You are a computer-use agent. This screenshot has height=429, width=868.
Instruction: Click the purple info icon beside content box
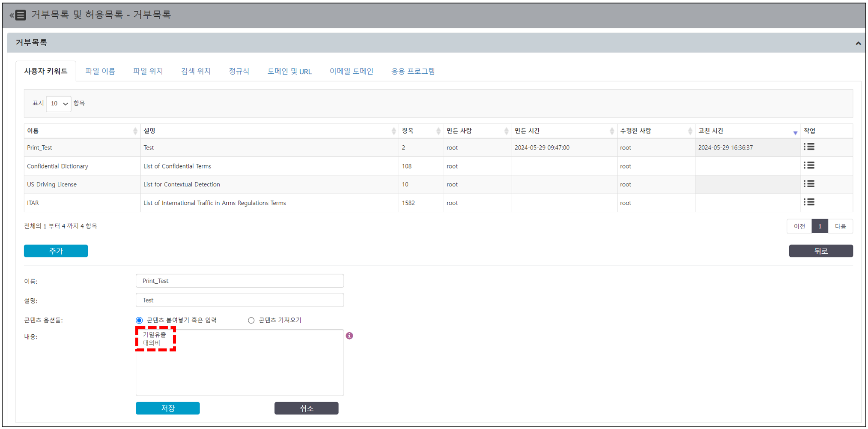349,336
